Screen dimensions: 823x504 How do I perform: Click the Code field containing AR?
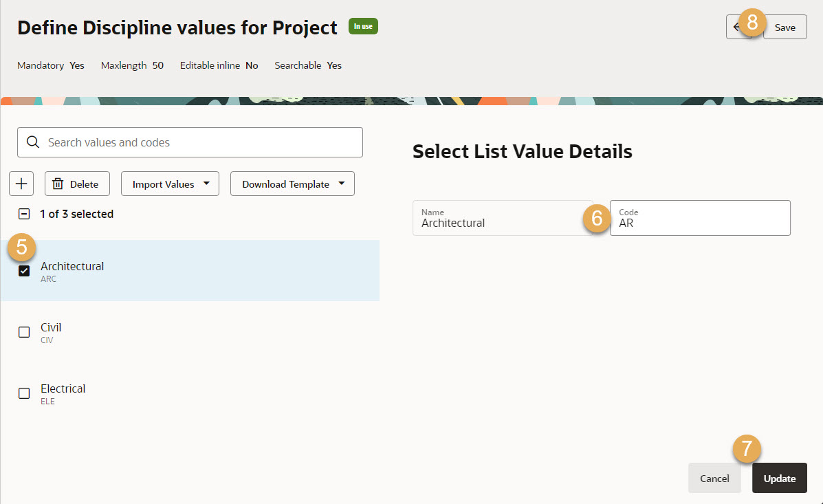[700, 218]
